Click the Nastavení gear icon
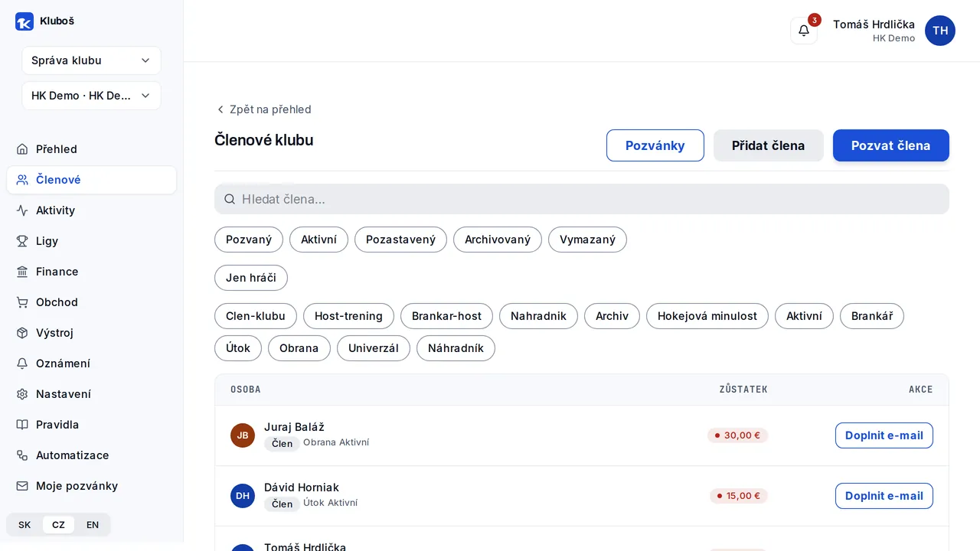This screenshot has width=980, height=551. point(22,394)
